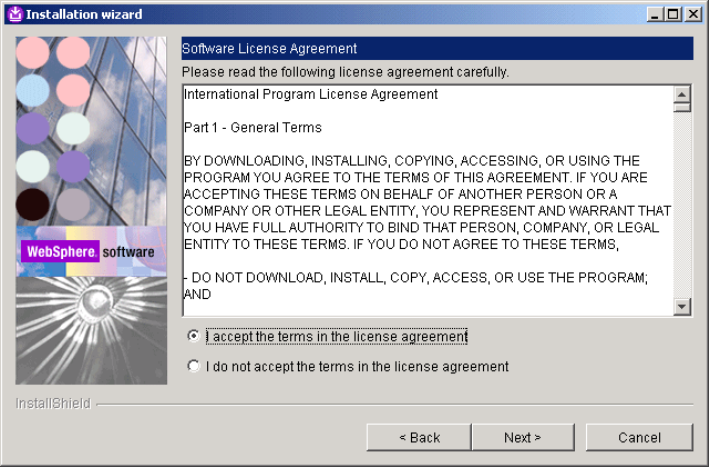
Task: Click the license text scroll up arrow
Action: pos(683,94)
